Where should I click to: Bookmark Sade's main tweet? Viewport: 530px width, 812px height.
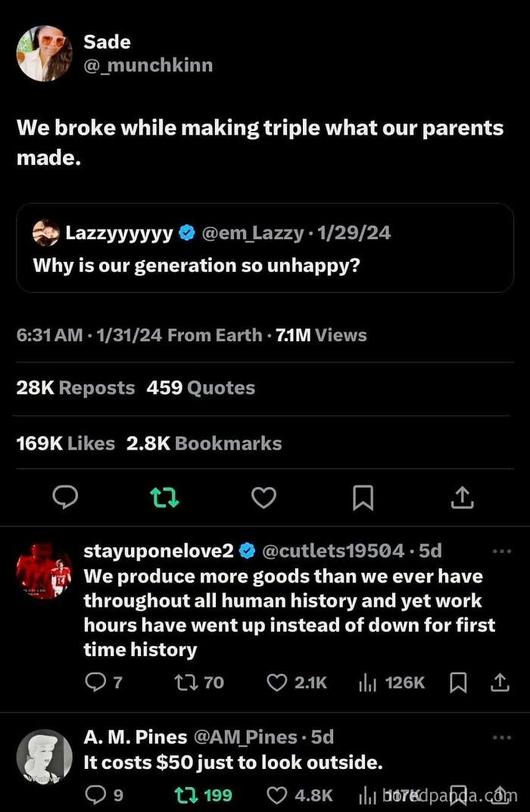click(363, 497)
